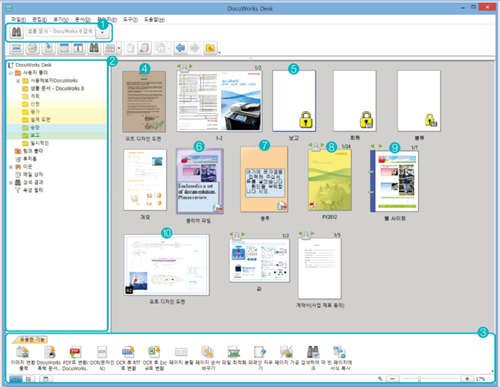Select the FY2012 document thumbnail
The height and width of the screenshot is (387, 500).
click(x=330, y=180)
